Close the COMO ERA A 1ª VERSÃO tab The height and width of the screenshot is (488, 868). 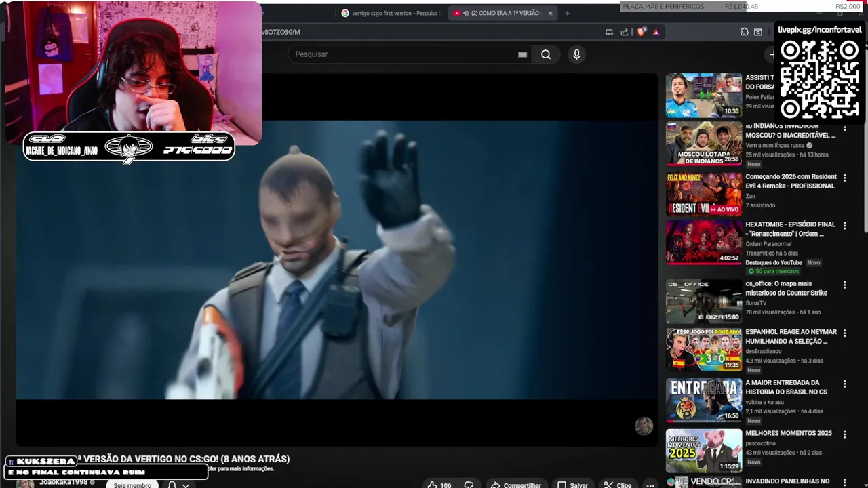tap(550, 13)
